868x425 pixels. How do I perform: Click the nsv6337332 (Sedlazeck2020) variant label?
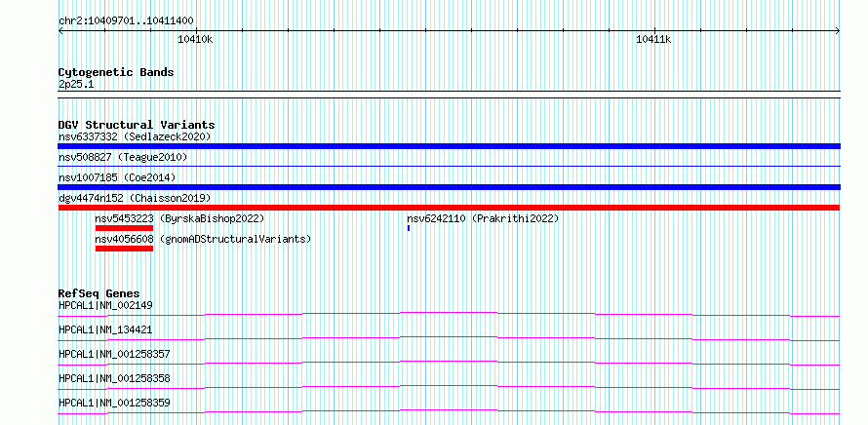135,136
